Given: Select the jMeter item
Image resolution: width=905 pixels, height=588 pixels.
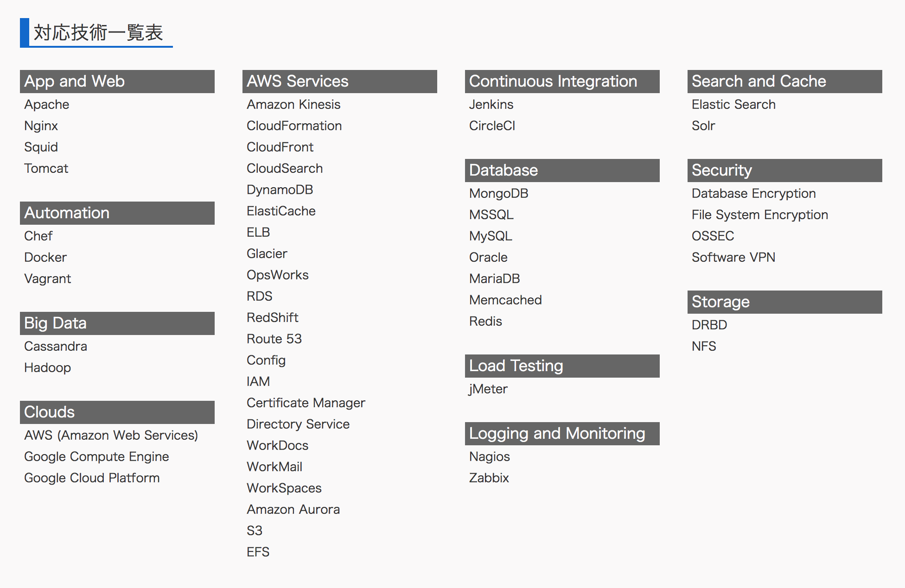Looking at the screenshot, I should coord(488,389).
